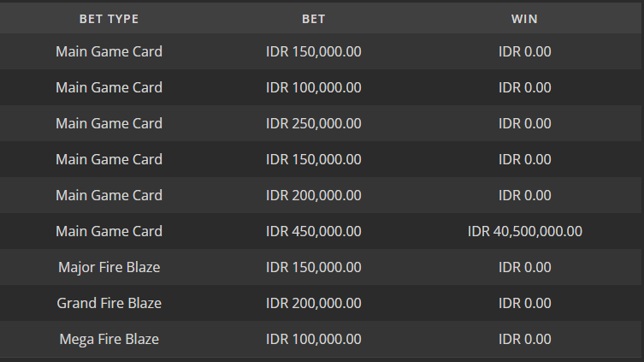Click the IDR 100,000.00 Main Game Card bet
The image size is (644, 362).
[313, 87]
